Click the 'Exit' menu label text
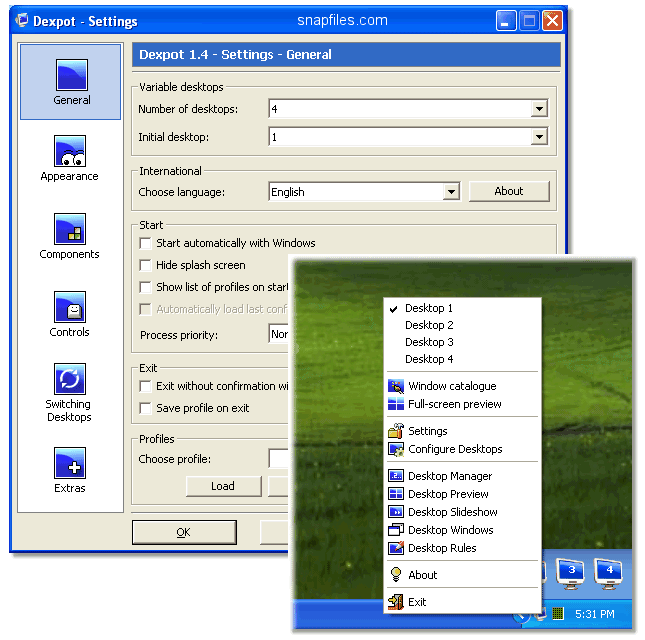 pyautogui.click(x=417, y=602)
